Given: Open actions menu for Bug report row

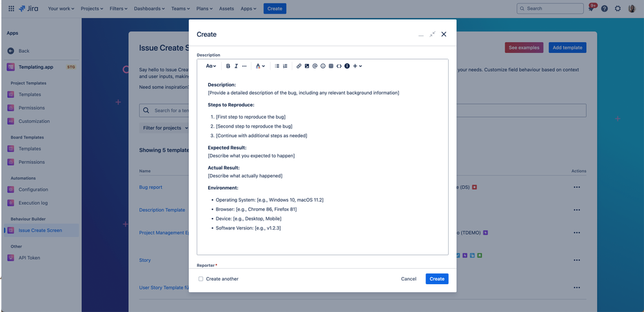Looking at the screenshot, I should coord(577,187).
